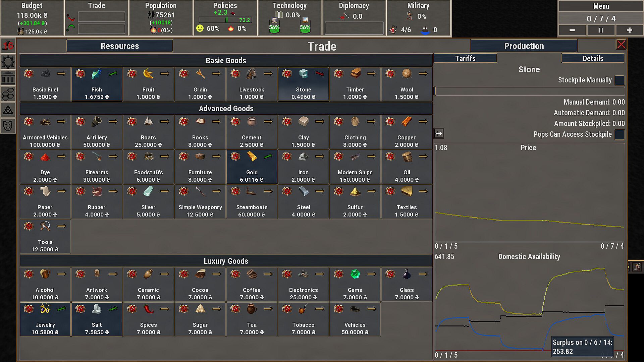The width and height of the screenshot is (644, 362).
Task: Click the green Gems icon
Action: click(x=355, y=274)
